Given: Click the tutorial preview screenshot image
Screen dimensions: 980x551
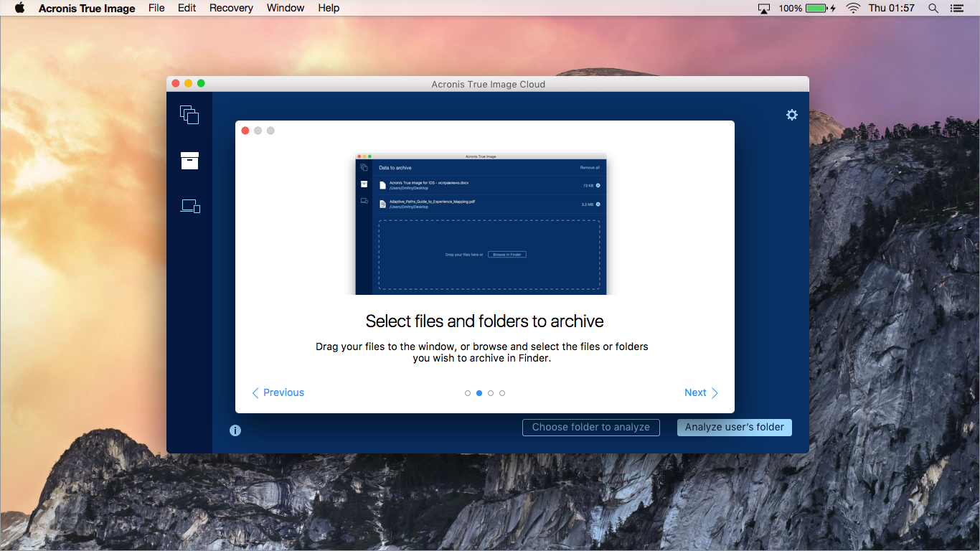Looking at the screenshot, I should coord(481,224).
